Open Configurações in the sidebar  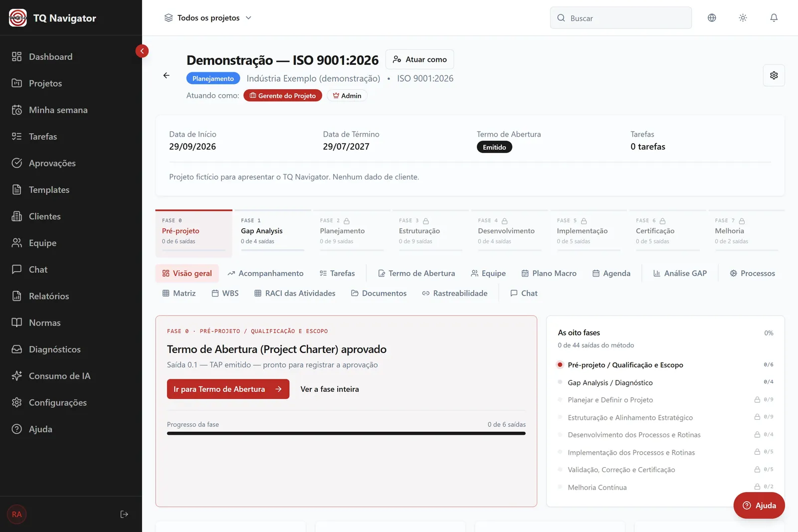[x=71, y=402]
